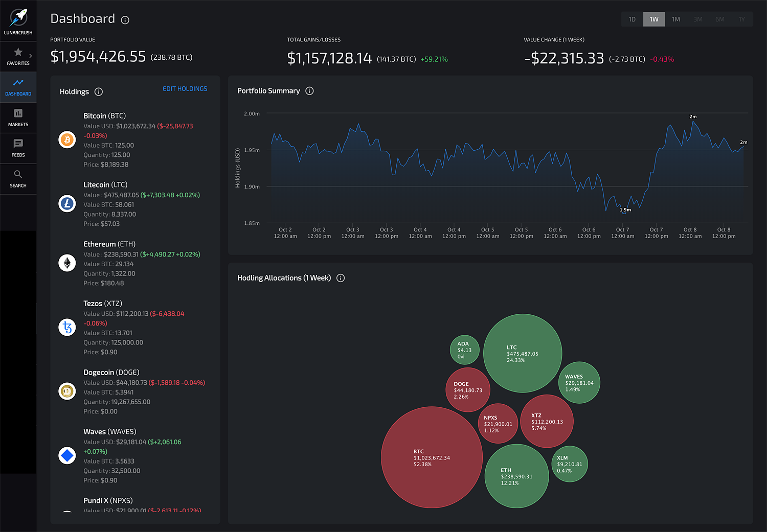
Task: Click the Litecoin coin logo
Action: 67,204
